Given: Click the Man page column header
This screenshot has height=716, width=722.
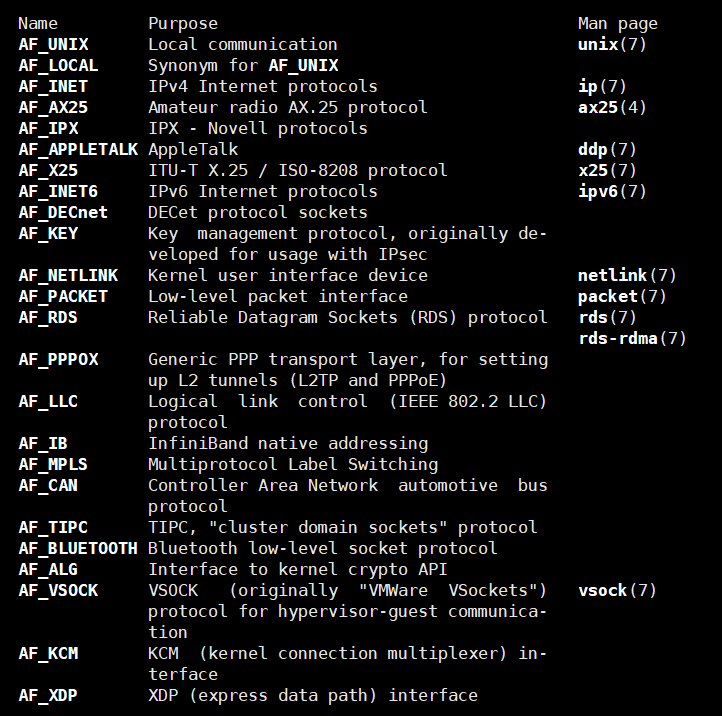Looking at the screenshot, I should point(617,24).
